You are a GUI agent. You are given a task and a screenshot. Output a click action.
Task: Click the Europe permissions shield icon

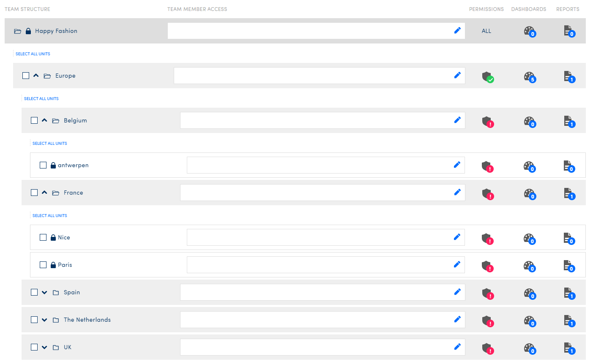(487, 76)
